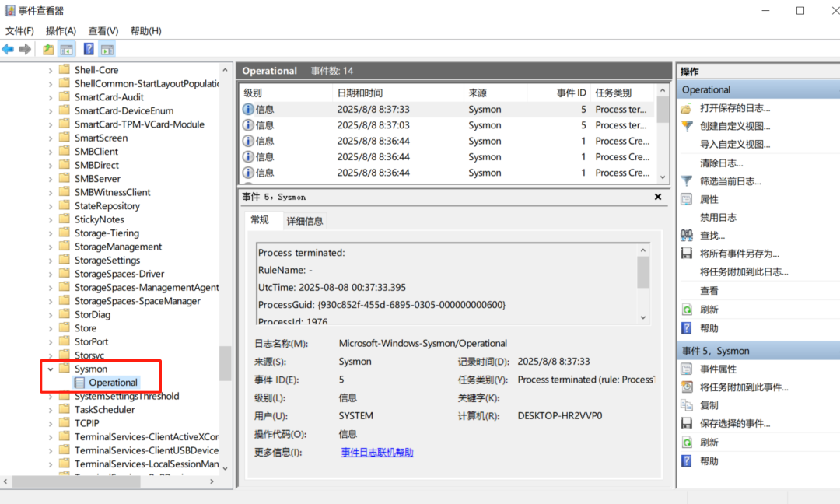
Task: Click the tree pane horizontal scrollbar
Action: [108, 481]
